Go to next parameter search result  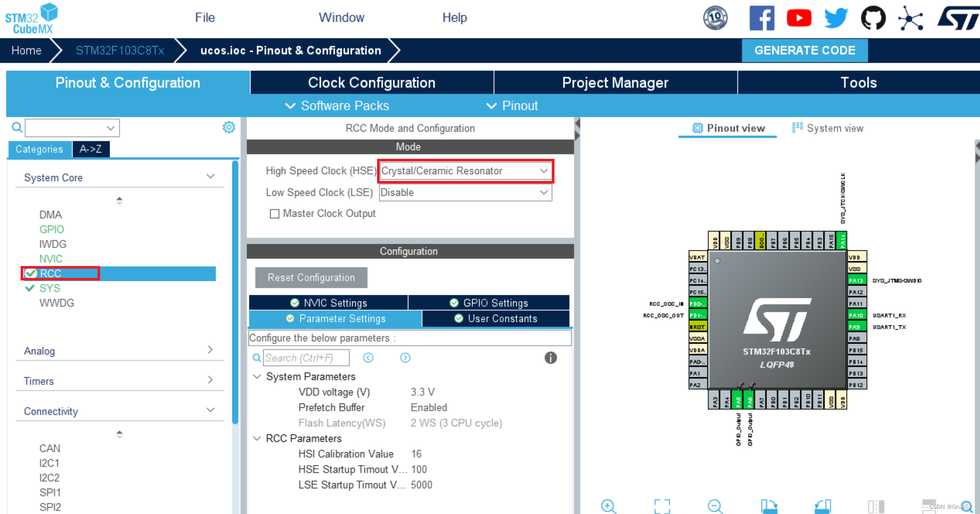pos(405,358)
